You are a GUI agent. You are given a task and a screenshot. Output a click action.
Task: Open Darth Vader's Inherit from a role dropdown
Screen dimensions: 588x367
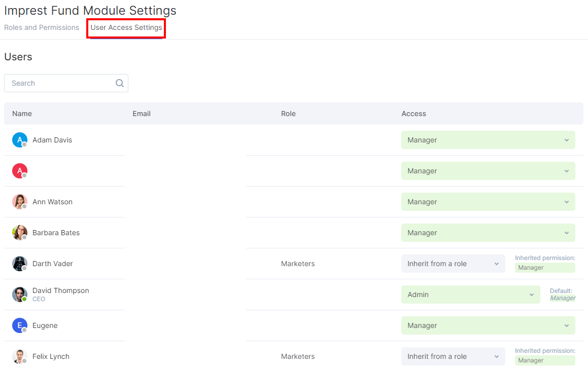point(453,264)
